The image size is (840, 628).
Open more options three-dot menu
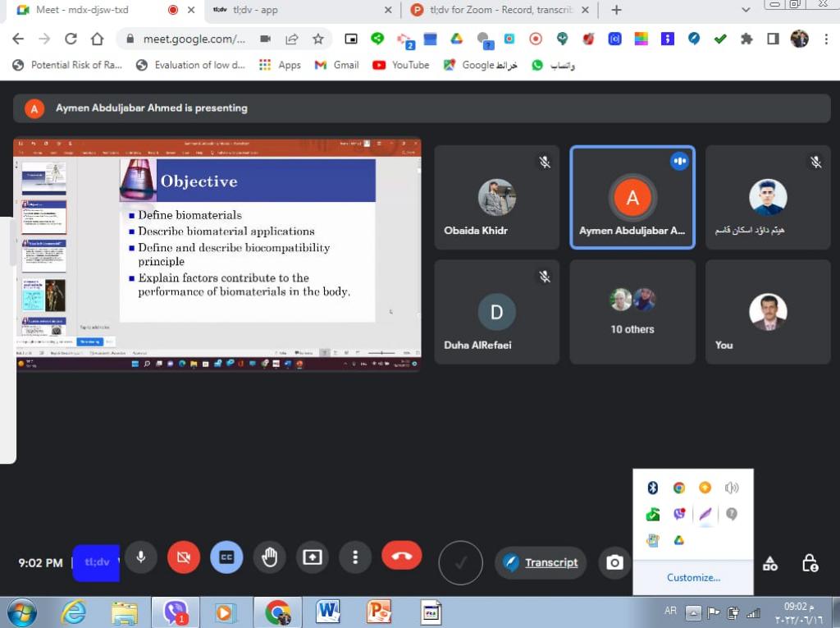coord(355,557)
